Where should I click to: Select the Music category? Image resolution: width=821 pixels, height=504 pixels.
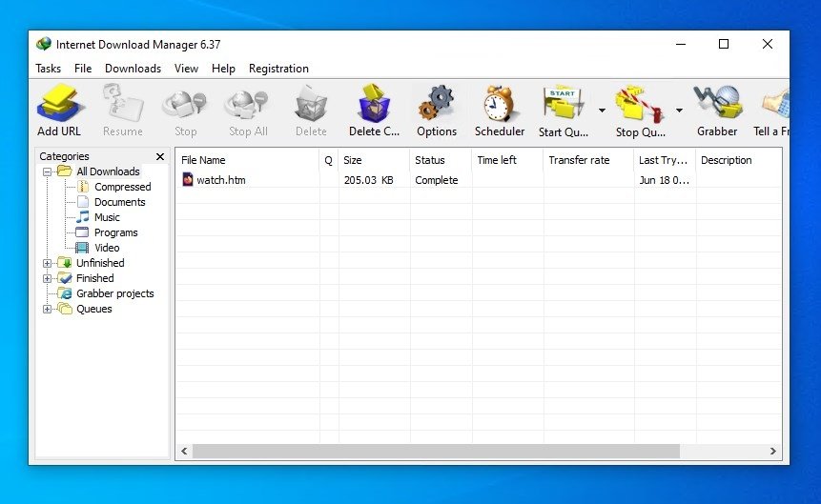pyautogui.click(x=107, y=217)
